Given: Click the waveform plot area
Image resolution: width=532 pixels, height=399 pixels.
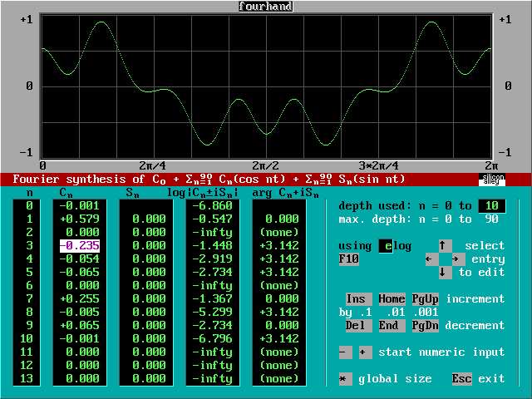Looking at the screenshot, I should coord(266,86).
